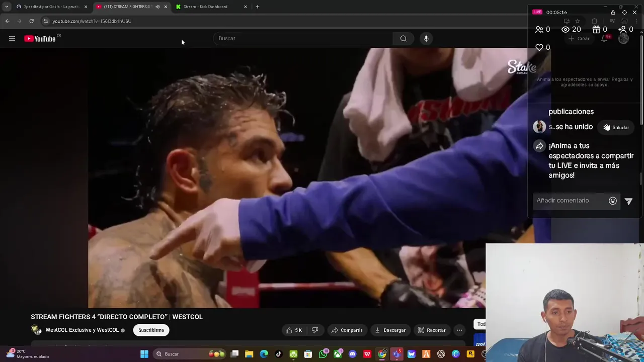Click the webcam preview thumbnail

(x=565, y=303)
